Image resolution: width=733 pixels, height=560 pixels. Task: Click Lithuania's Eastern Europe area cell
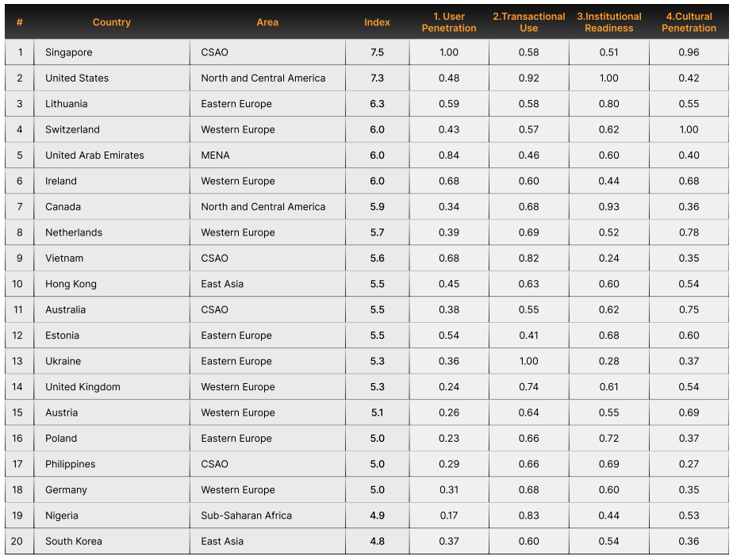(236, 104)
